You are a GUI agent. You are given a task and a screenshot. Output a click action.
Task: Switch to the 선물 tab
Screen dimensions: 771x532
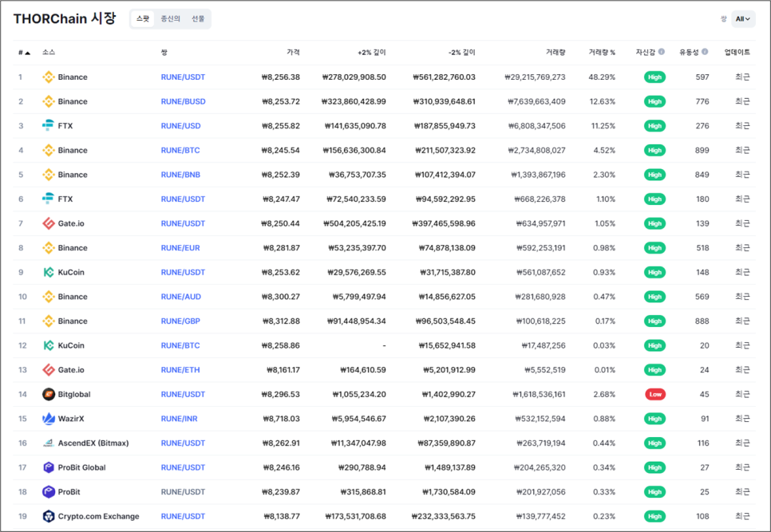198,18
